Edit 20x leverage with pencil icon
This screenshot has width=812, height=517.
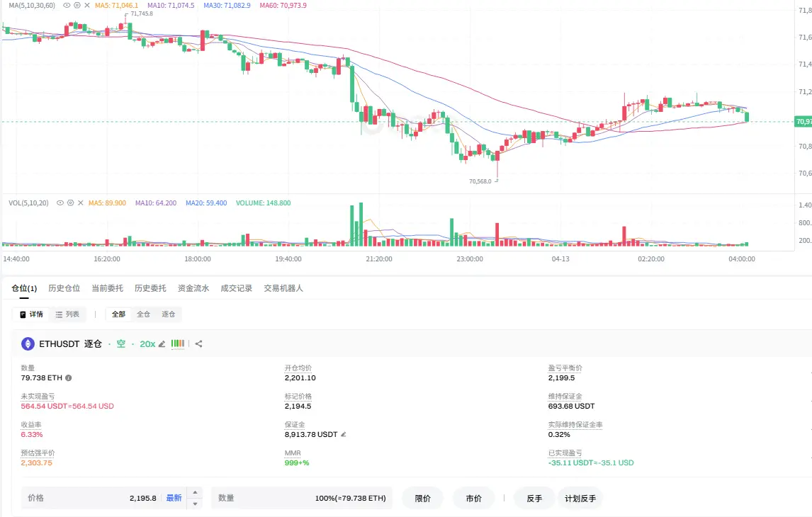(162, 344)
